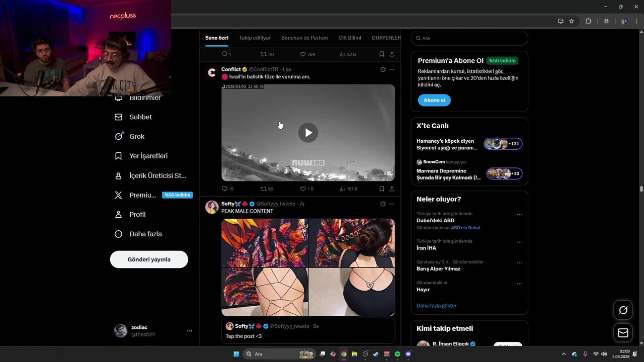Open ABD'nin Dubai topic link
This screenshot has height=362, width=644.
click(x=465, y=228)
